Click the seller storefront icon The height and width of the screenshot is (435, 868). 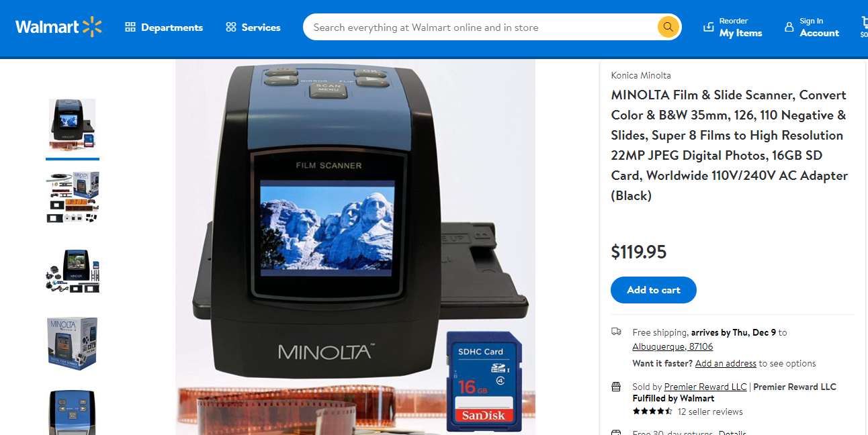616,387
